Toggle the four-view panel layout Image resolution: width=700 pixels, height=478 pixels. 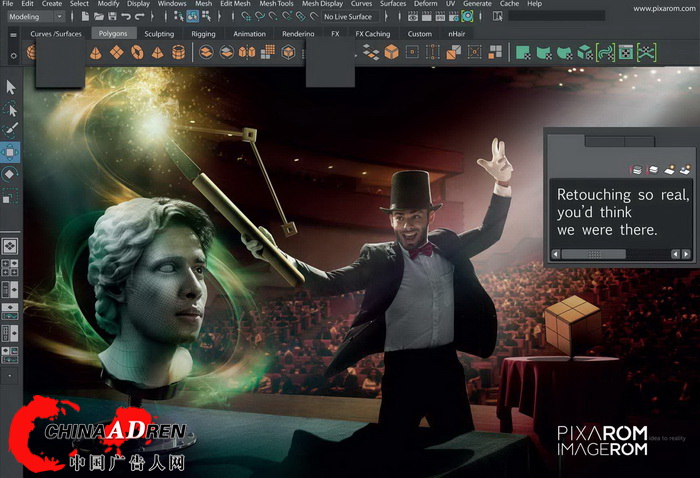[x=10, y=267]
